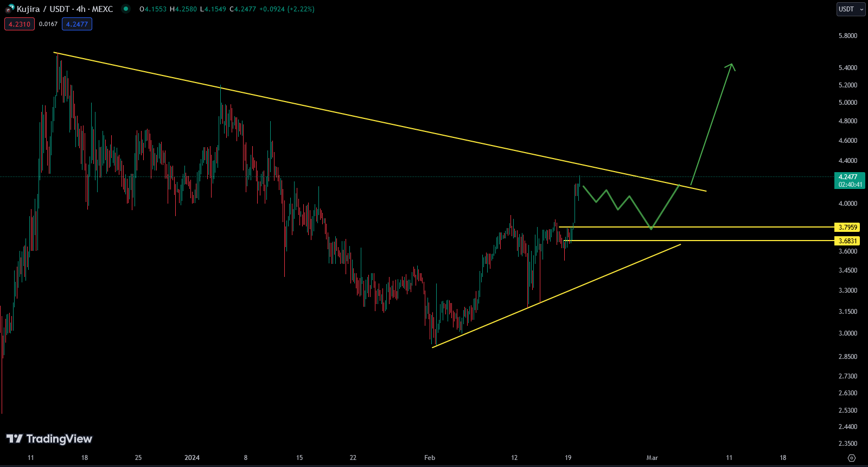868x467 pixels.
Task: Click the 4.0000 price axis label
Action: (x=848, y=204)
